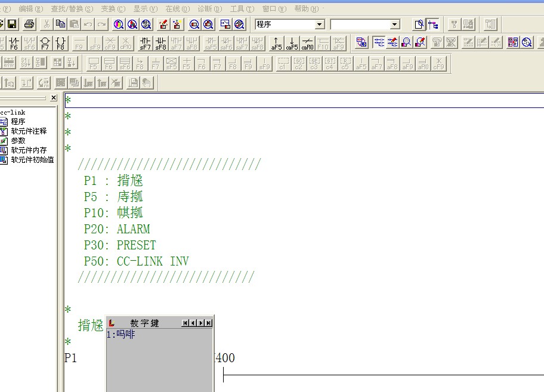Viewport: 544px width, 392px height.
Task: Click the Save project floppy disk icon
Action: (12, 24)
